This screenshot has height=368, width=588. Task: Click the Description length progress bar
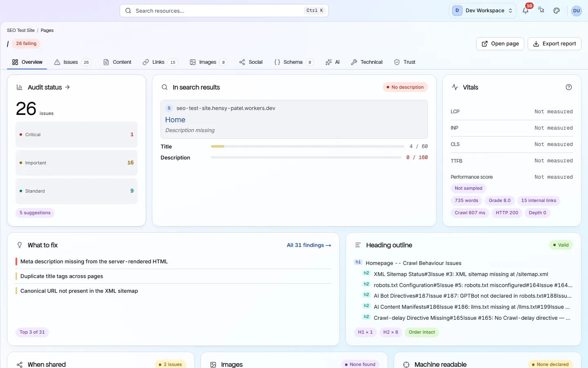[x=306, y=157]
